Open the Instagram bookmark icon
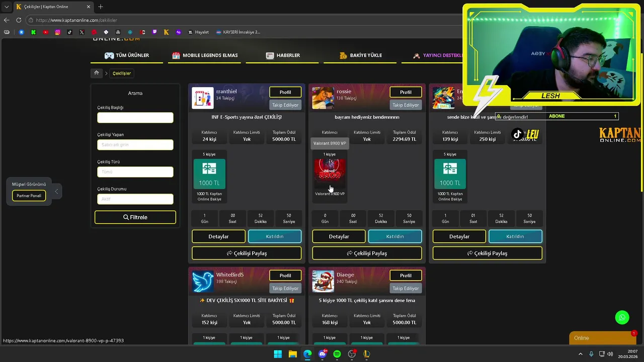 pos(57,32)
